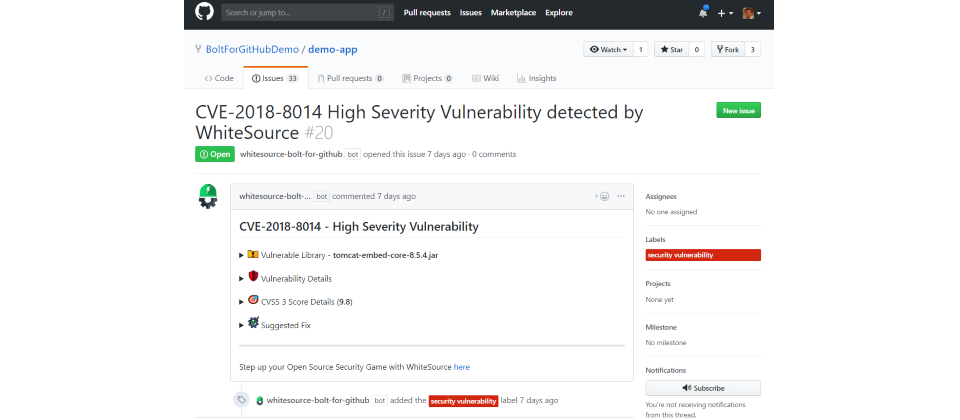This screenshot has width=960, height=420.
Task: Click the red security vulnerability label in sidebar
Action: coord(703,255)
